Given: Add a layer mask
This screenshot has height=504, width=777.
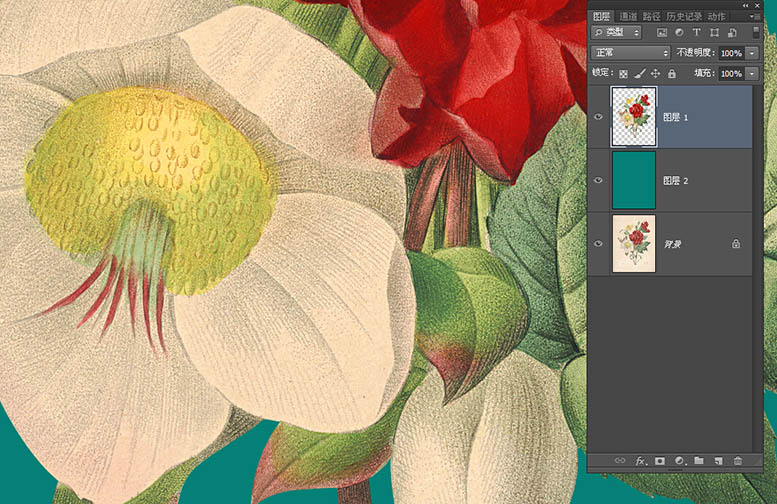Looking at the screenshot, I should pos(660,461).
